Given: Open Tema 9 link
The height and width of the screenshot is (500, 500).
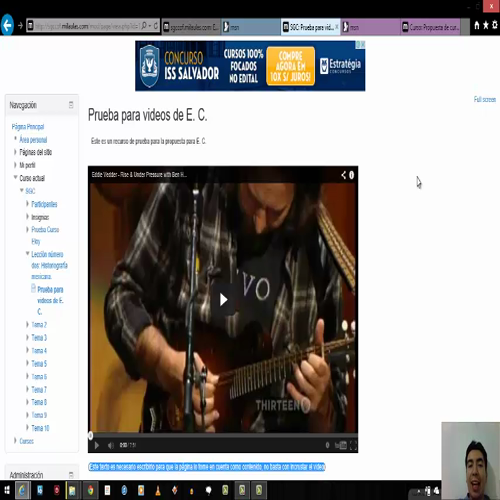Looking at the screenshot, I should tap(39, 415).
